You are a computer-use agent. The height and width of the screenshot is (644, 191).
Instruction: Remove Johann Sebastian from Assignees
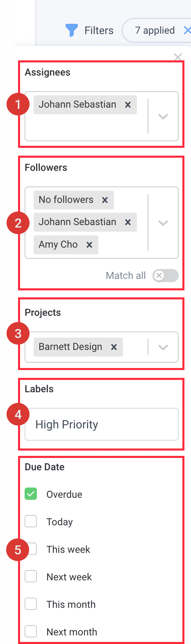[x=128, y=105]
